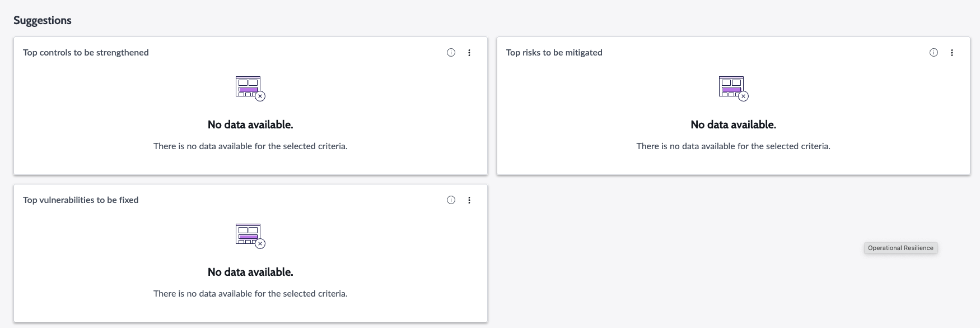Click empty-data illustration in Top risks card

coord(734,89)
